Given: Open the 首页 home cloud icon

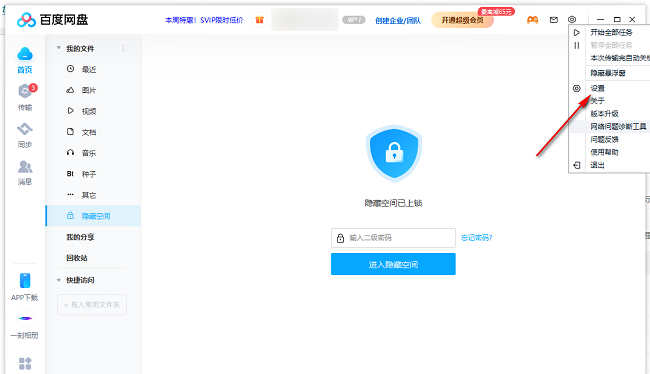Looking at the screenshot, I should (25, 54).
